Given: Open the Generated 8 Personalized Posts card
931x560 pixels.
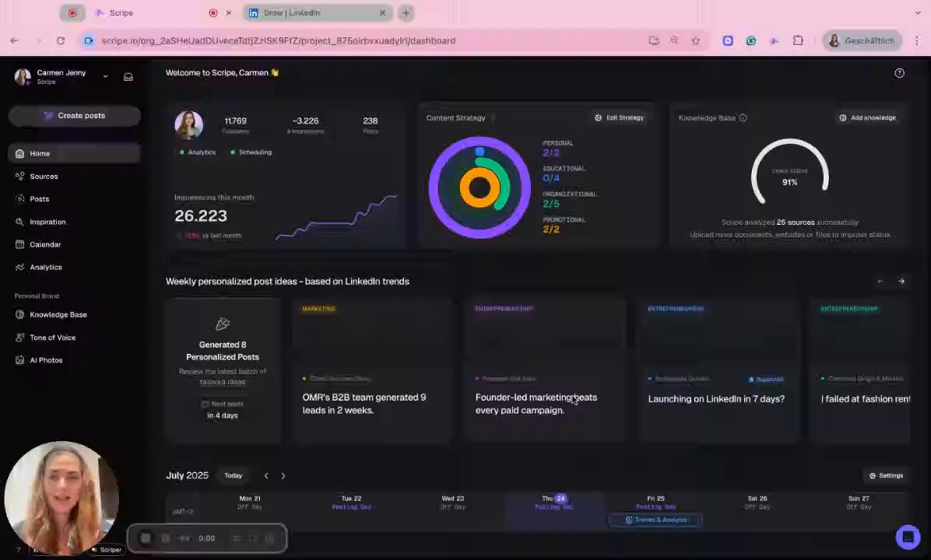Looking at the screenshot, I should click(x=223, y=370).
